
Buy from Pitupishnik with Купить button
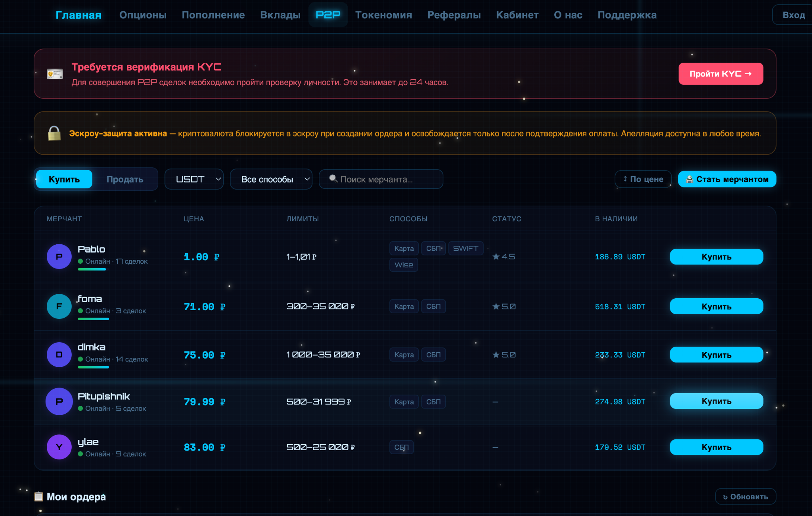pos(716,401)
